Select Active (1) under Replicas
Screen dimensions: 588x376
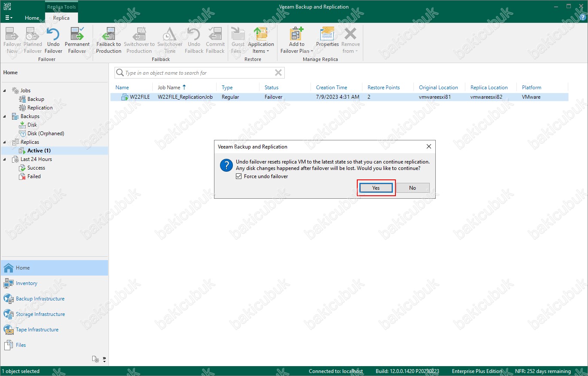(x=39, y=151)
